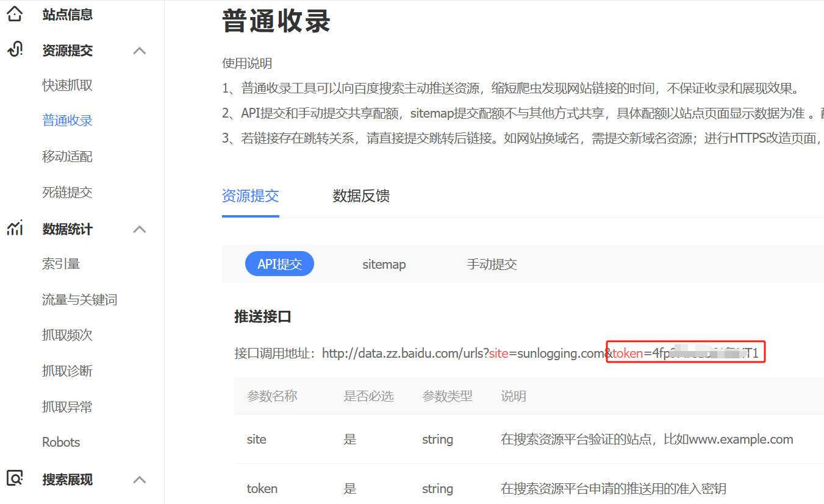Screen dimensions: 824x504
Task: Open 索引量 statistics page
Action: point(61,264)
